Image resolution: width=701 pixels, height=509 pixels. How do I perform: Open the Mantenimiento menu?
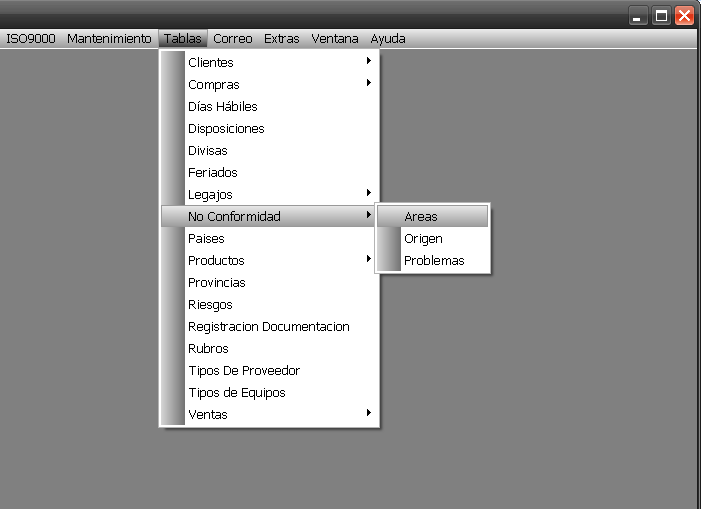click(109, 39)
